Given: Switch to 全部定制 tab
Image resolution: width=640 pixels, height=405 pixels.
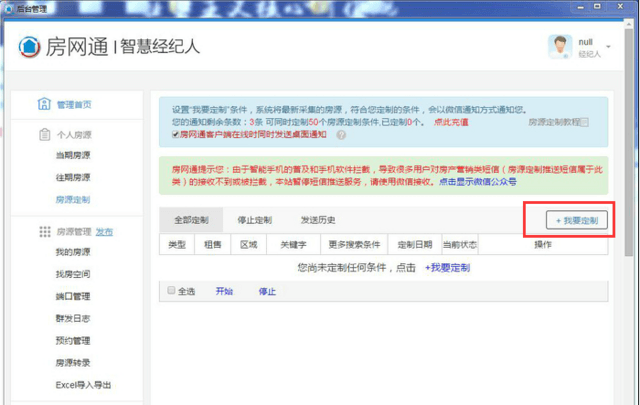Looking at the screenshot, I should click(x=191, y=220).
